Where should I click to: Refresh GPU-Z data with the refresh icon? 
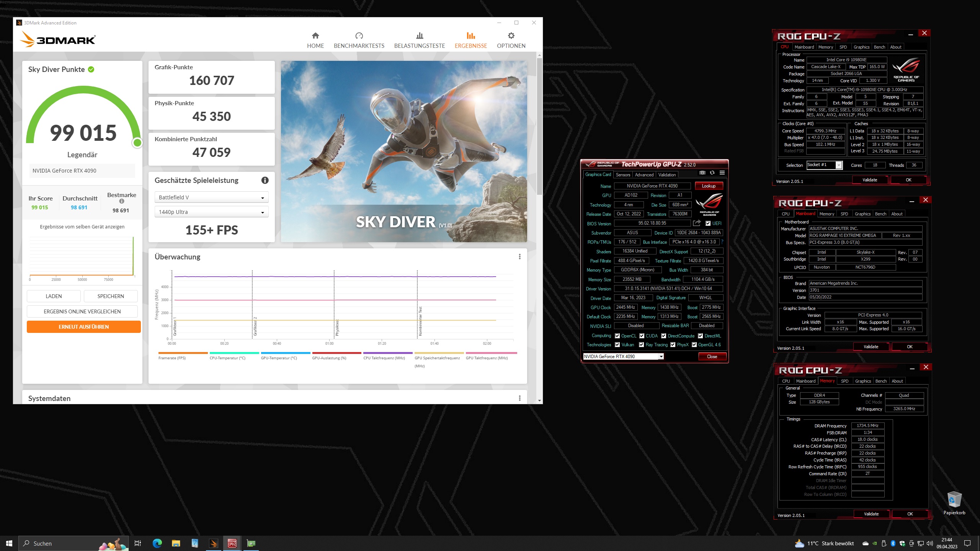click(x=712, y=173)
